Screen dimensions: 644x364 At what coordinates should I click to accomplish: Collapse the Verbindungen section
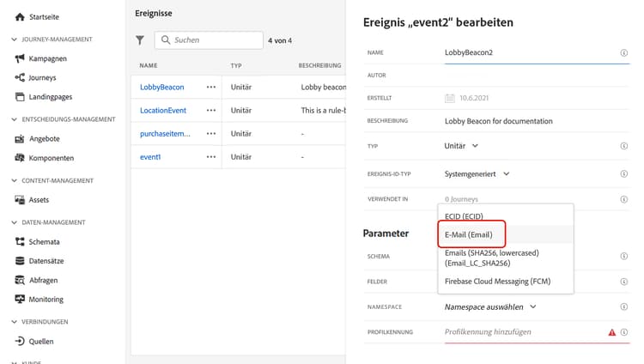click(x=15, y=322)
